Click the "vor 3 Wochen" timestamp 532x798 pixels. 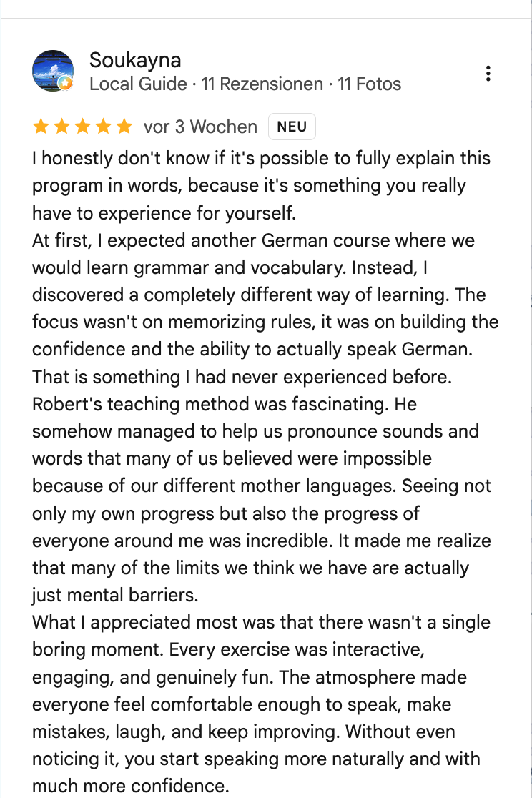201,127
